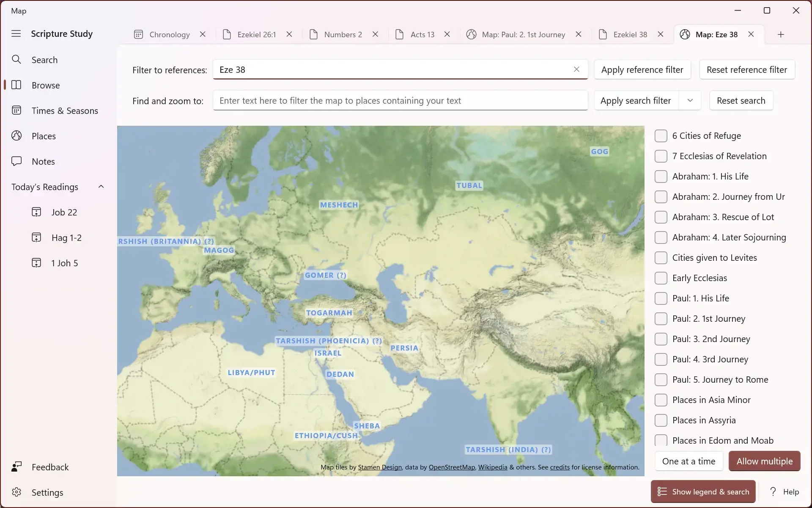Select the Acts 13 tab

[422, 34]
